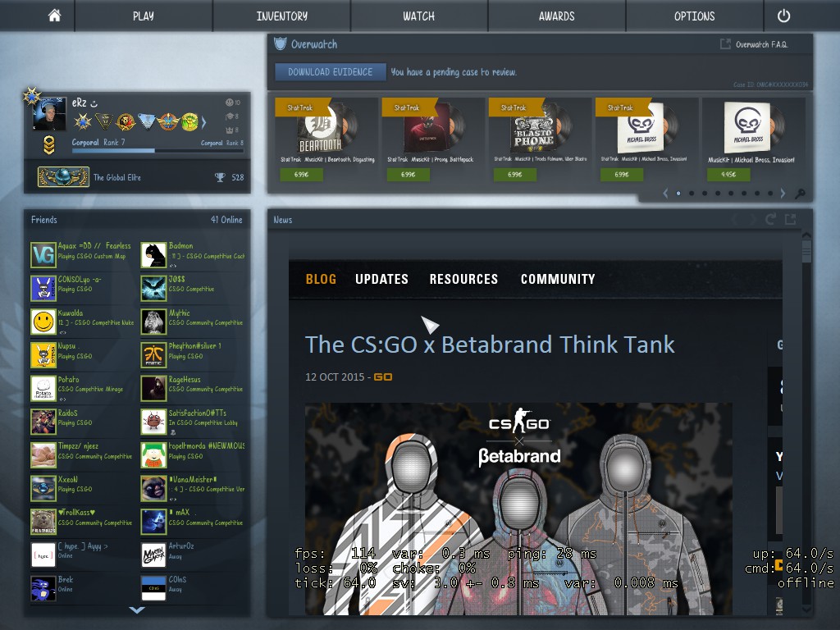This screenshot has width=840, height=630.
Task: Click Kuwalda's smiley face avatar
Action: click(43, 322)
